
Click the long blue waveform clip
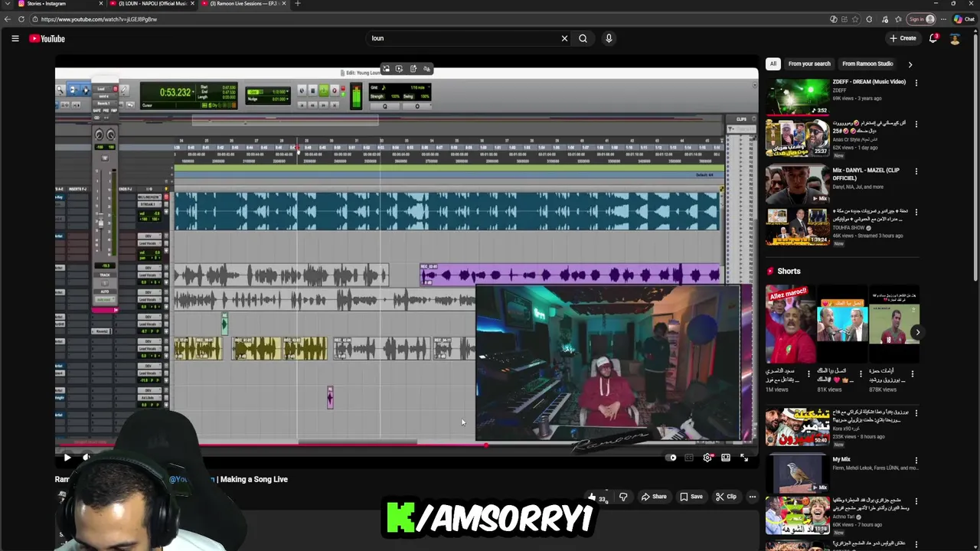tap(447, 210)
